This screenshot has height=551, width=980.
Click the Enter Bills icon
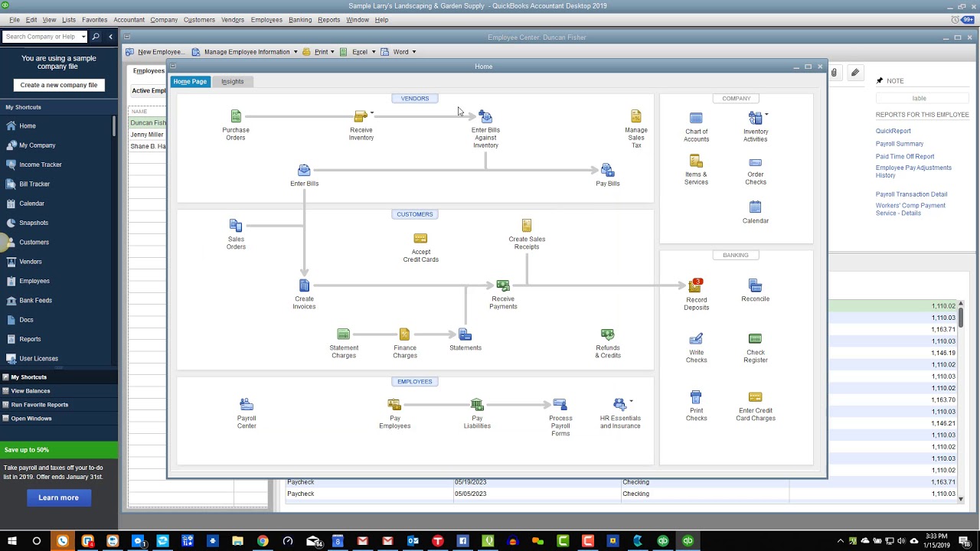tap(304, 170)
